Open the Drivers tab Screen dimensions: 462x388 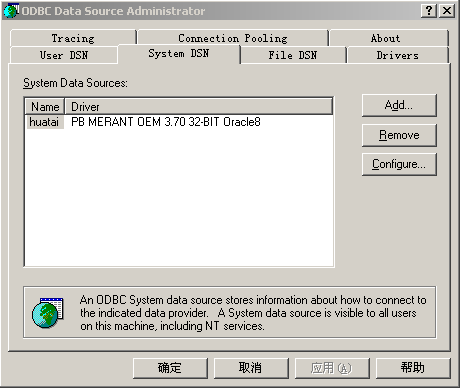tap(398, 55)
